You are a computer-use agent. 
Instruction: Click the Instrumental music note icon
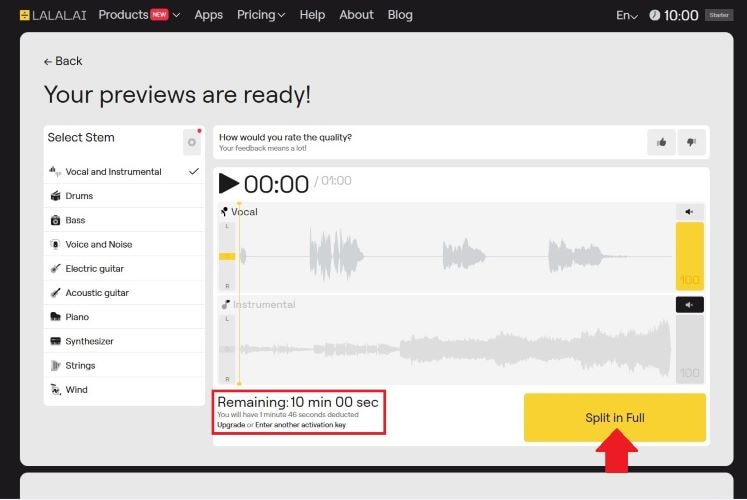pos(226,304)
